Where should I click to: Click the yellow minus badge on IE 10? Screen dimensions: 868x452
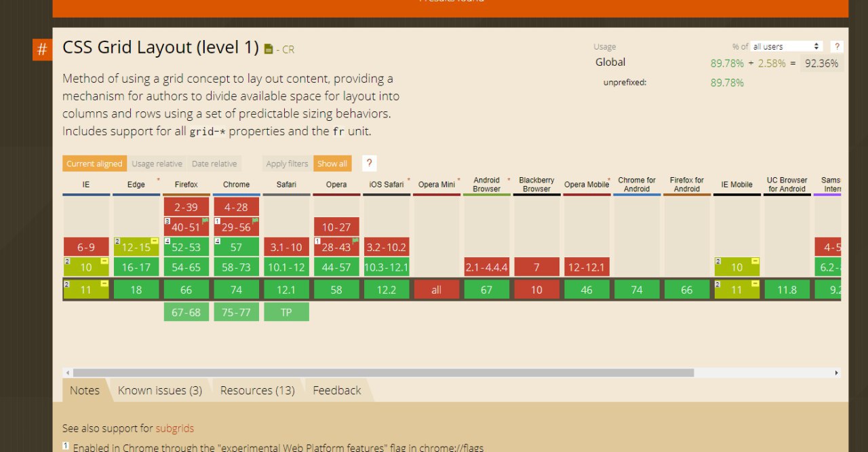104,261
